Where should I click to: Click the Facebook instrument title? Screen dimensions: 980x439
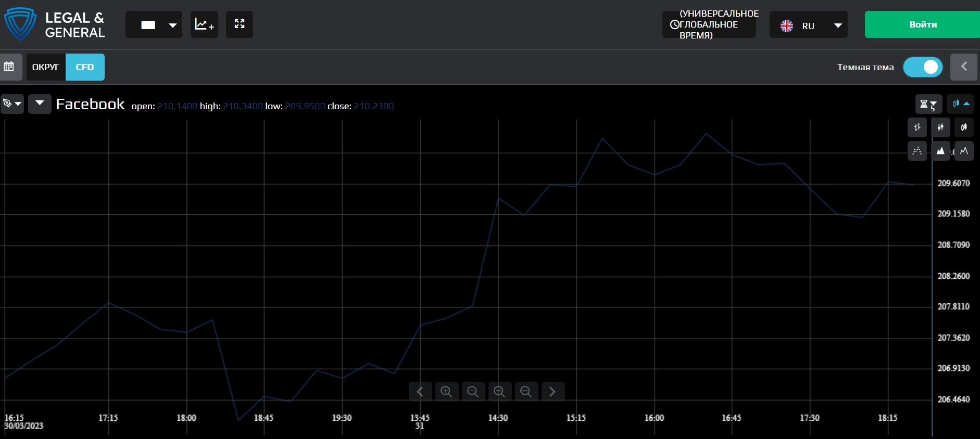[90, 104]
